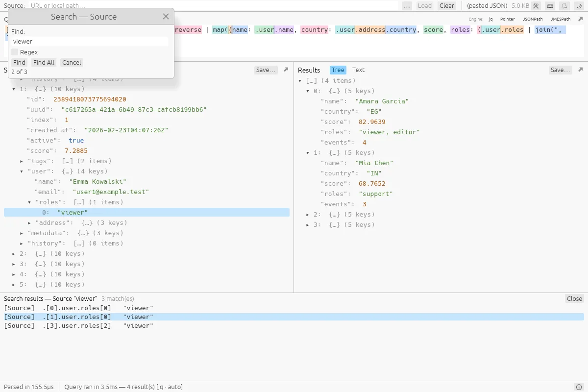Switch Results to Tree view
The image size is (588, 392).
[338, 70]
